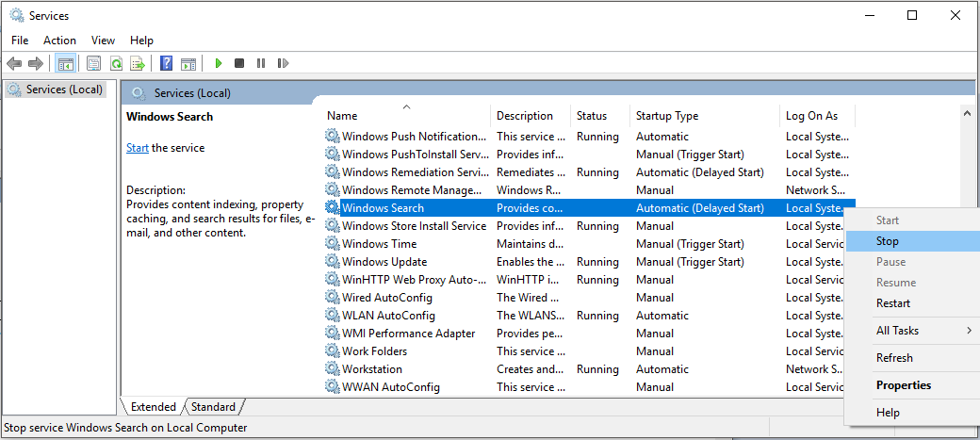Open the File menu
Viewport: 980px width, 440px height.
[x=20, y=40]
